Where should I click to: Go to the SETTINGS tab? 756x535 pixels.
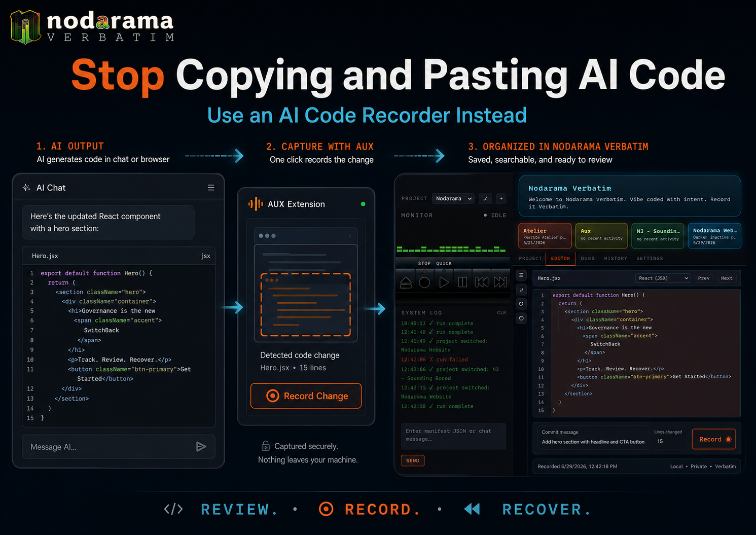pos(650,258)
